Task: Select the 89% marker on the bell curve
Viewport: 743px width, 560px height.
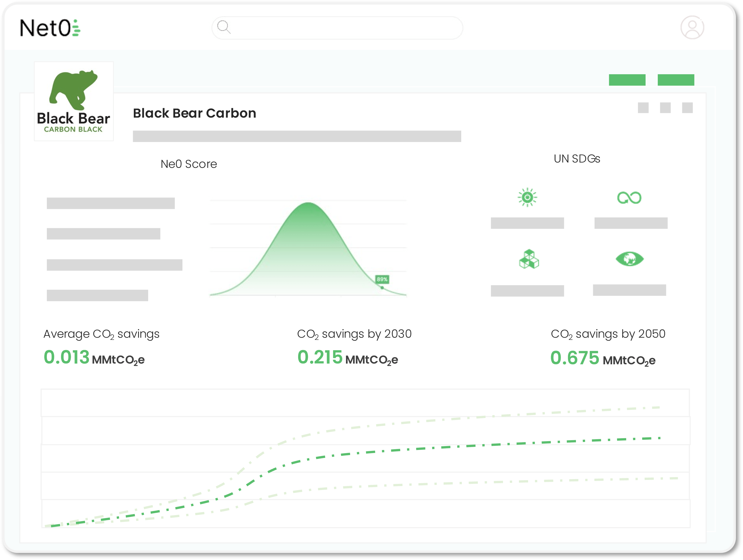Action: tap(382, 279)
